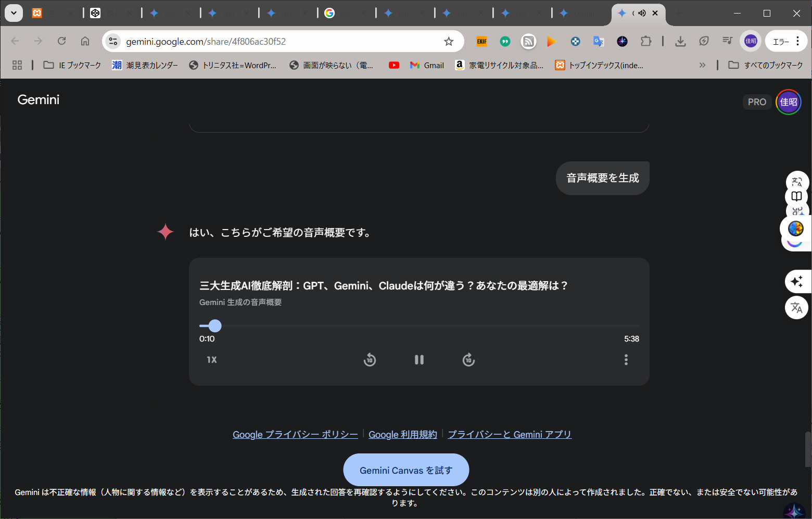This screenshot has width=812, height=519.
Task: Skip the audio forward 10 seconds
Action: click(x=468, y=360)
